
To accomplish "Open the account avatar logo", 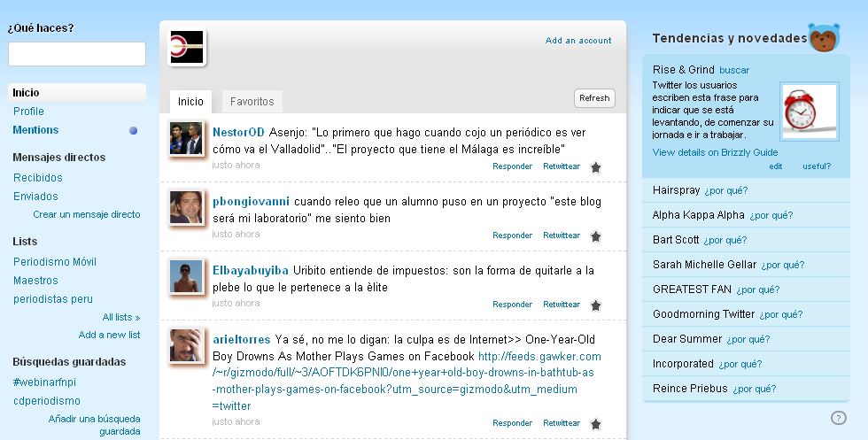I will [187, 48].
